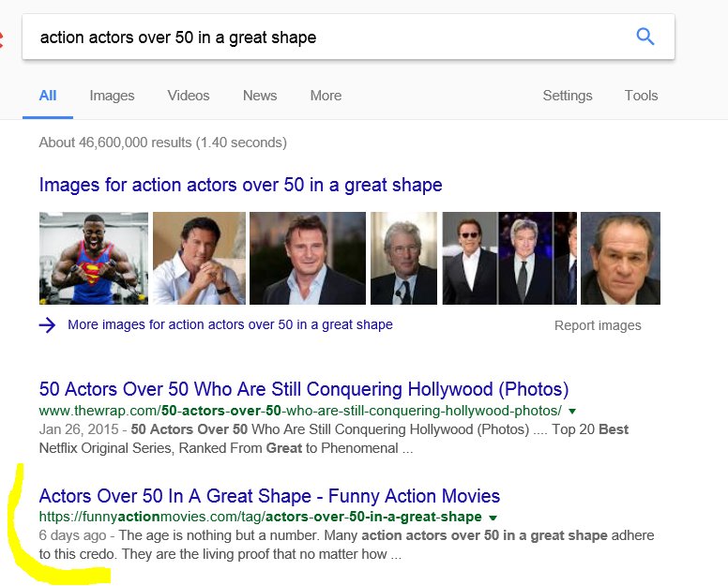Expand dropdown arrow next to funnyactionmovies.com URL
The image size is (728, 586).
(493, 518)
